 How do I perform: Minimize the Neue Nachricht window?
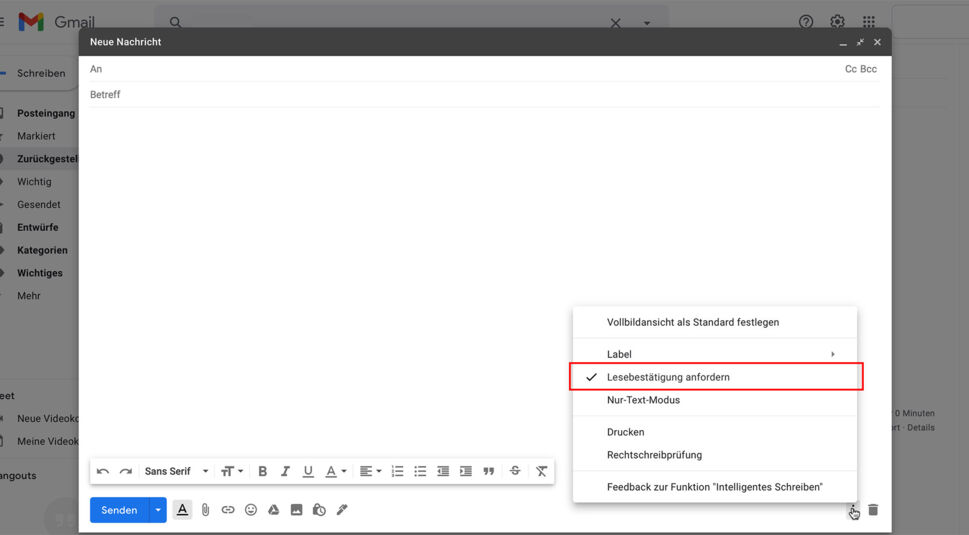pos(843,43)
